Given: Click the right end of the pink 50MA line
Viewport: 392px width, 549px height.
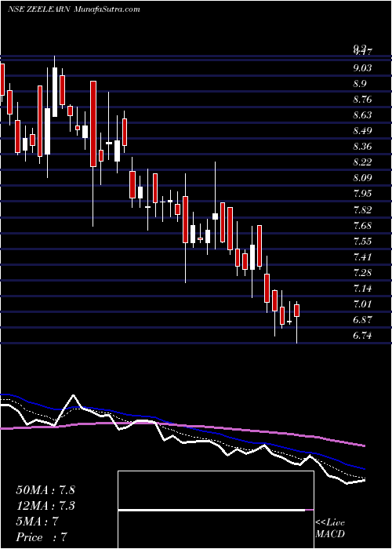Looking at the screenshot, I should tap(364, 445).
